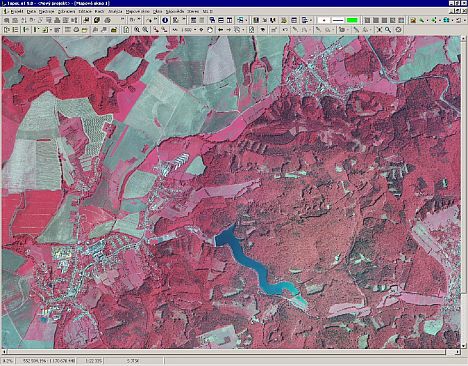Click the line style selector box
The width and height of the screenshot is (468, 366).
[x=338, y=20]
